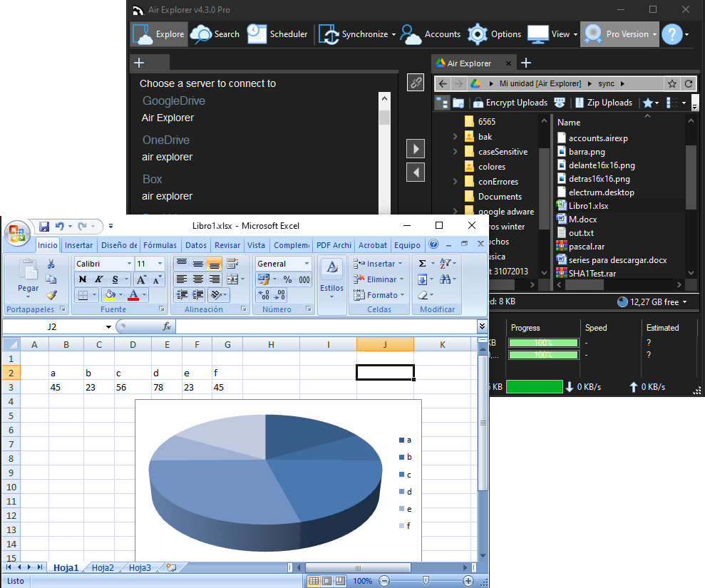Screen dimensions: 705x588
Task: Switch to the Insertar ribbon tab
Action: tap(78, 245)
